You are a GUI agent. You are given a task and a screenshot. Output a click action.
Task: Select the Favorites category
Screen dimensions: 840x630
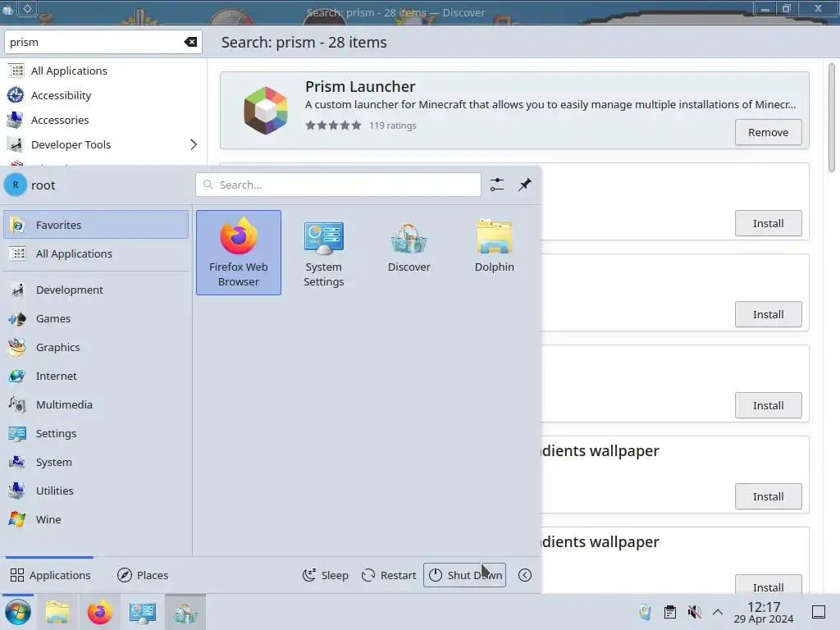96,225
